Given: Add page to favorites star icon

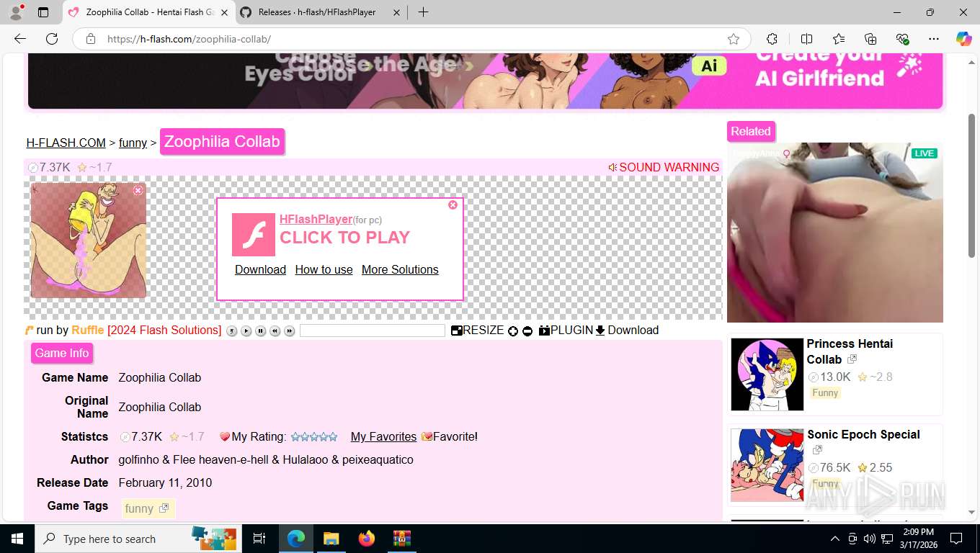Looking at the screenshot, I should pyautogui.click(x=734, y=39).
